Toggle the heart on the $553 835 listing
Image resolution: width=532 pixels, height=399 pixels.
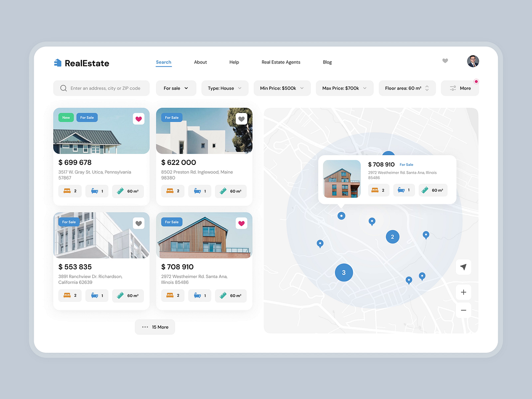138,223
